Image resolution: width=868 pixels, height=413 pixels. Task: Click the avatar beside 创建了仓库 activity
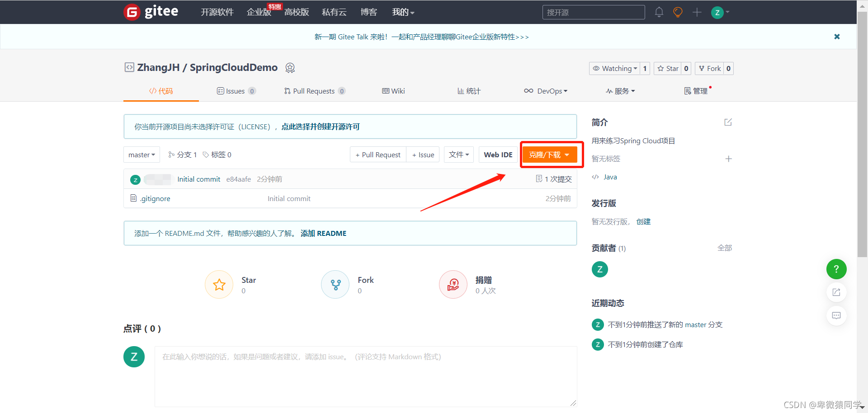pos(598,344)
